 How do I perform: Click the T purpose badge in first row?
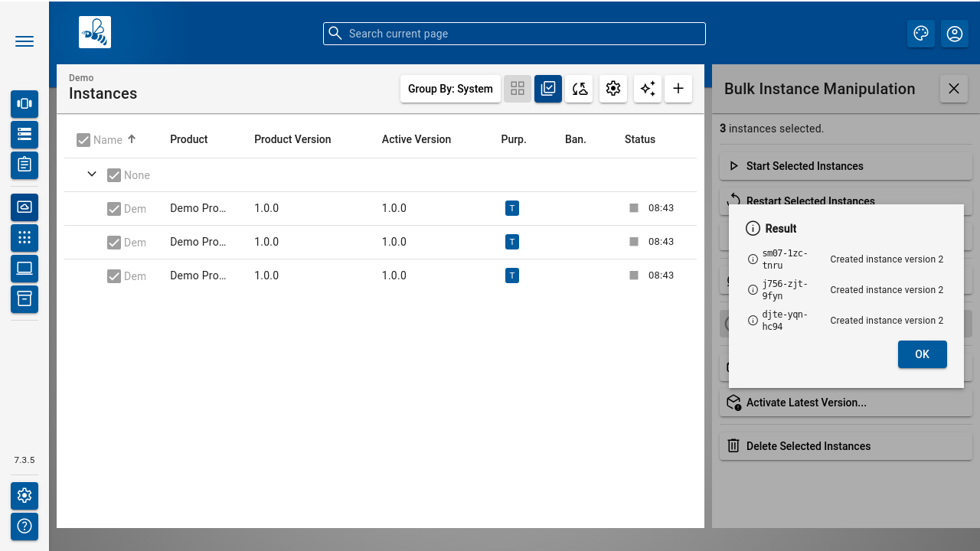tap(512, 208)
